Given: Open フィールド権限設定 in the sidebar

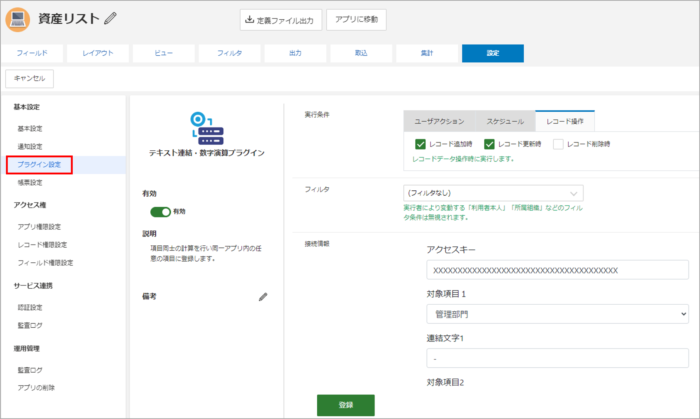Looking at the screenshot, I should [x=46, y=263].
